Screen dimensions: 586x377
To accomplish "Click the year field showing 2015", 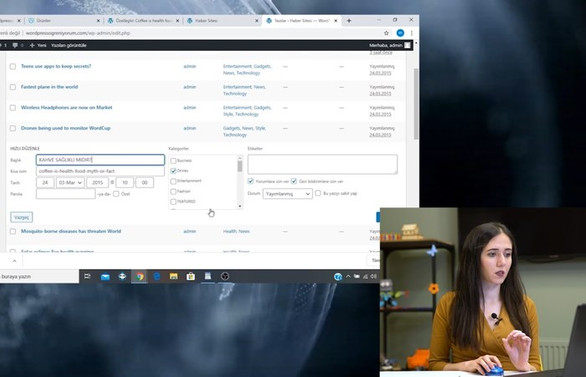I will click(98, 183).
